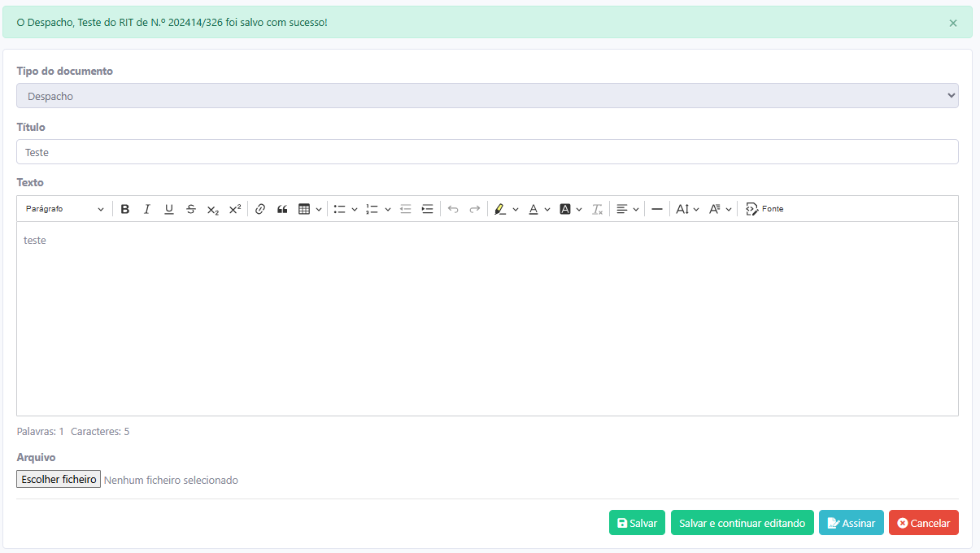Toggle bold formatting in the editor toolbar
Screen dimensions: 980x553
point(125,209)
